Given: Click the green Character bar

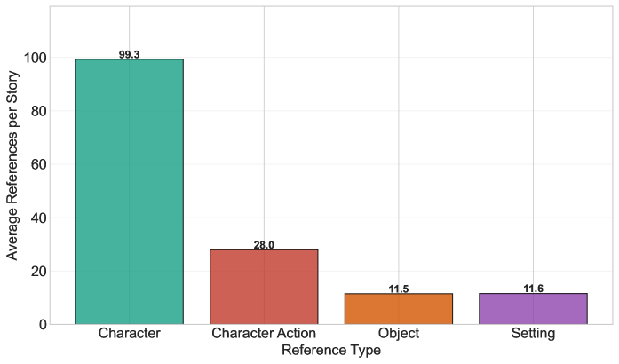Looking at the screenshot, I should coord(129,191).
